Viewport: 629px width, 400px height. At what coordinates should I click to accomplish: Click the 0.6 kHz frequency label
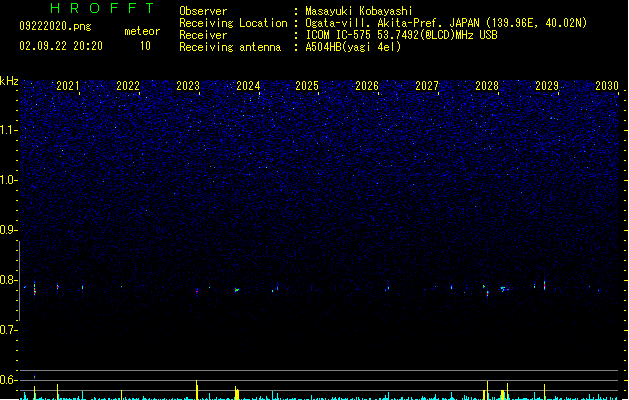click(9, 380)
